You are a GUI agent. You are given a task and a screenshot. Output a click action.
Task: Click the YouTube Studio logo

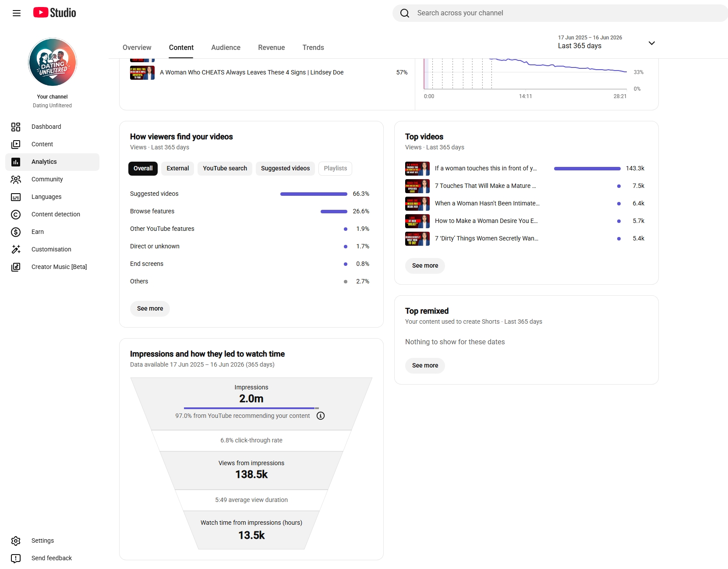tap(55, 13)
